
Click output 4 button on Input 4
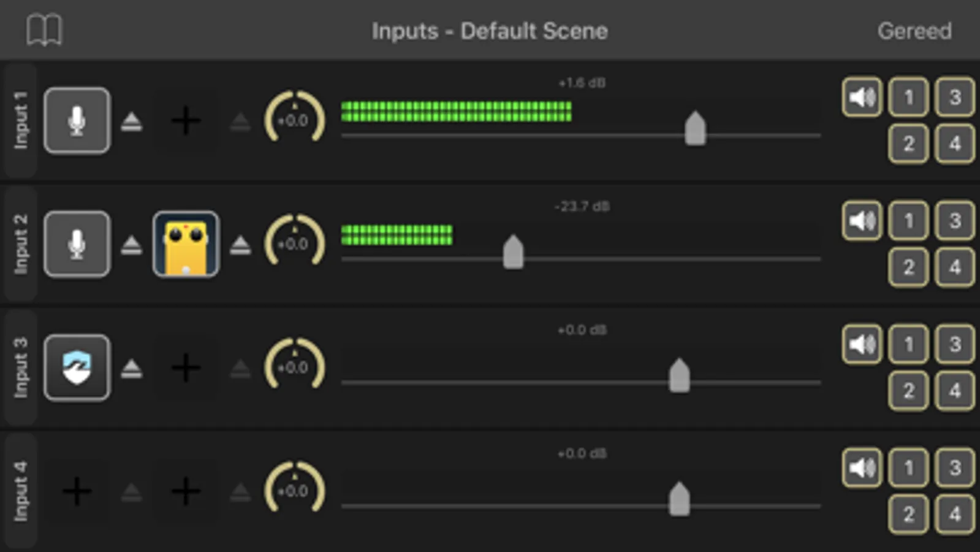point(954,514)
